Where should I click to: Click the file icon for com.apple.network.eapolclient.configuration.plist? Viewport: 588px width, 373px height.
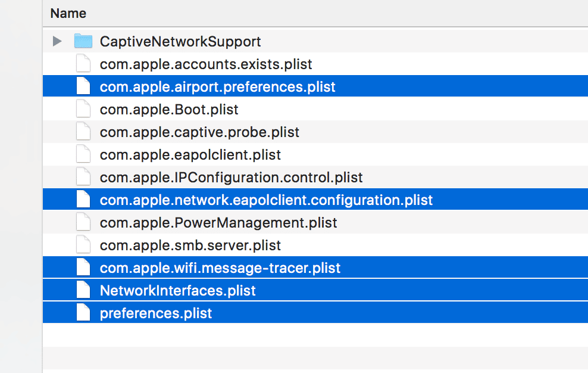point(83,199)
